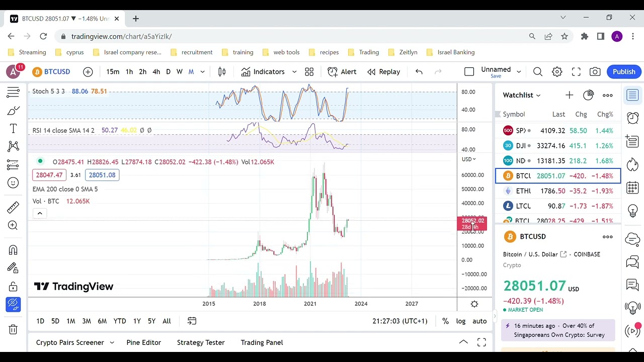Image resolution: width=644 pixels, height=362 pixels.
Task: Switch to the Pine Editor tab
Action: click(x=144, y=342)
